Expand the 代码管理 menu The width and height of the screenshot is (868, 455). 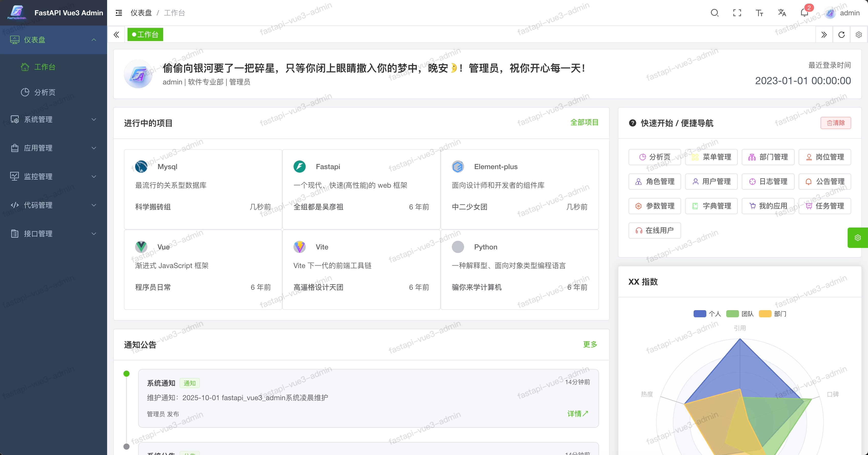[54, 205]
